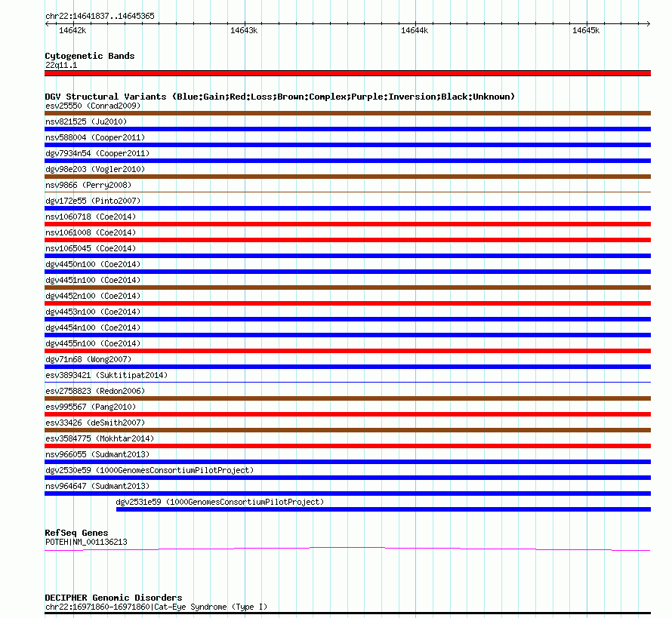Click the 14644k ruler tick label
Image resolution: width=672 pixels, height=618 pixels.
[415, 30]
